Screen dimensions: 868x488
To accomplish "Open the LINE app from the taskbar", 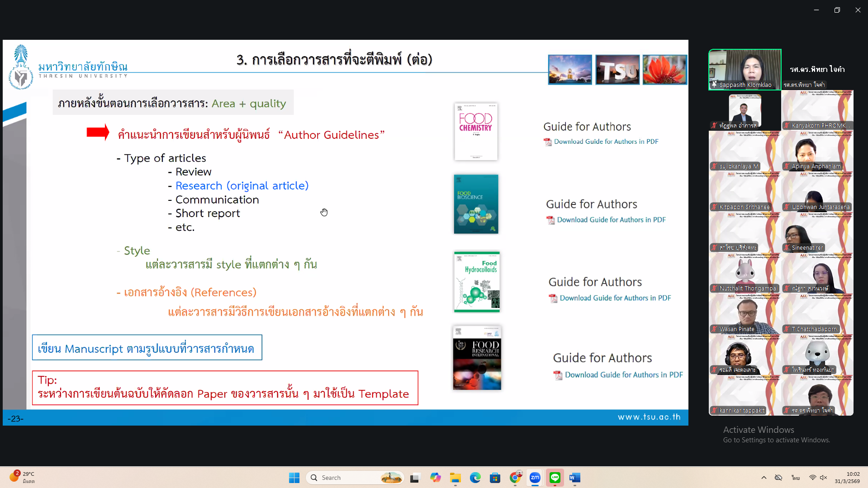I will click(x=555, y=478).
